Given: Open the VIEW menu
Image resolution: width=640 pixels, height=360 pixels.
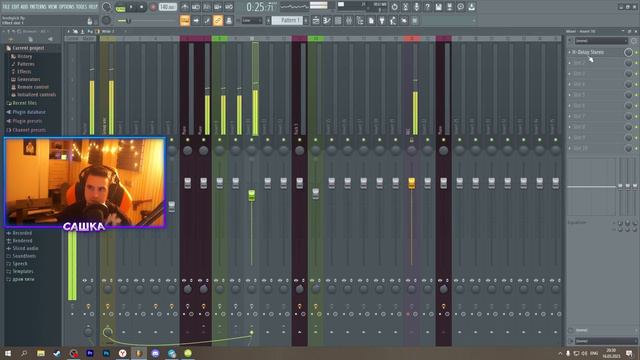Looking at the screenshot, I should point(53,7).
